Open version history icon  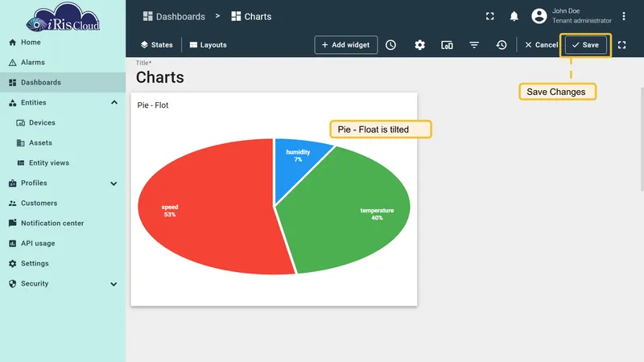[x=501, y=45]
